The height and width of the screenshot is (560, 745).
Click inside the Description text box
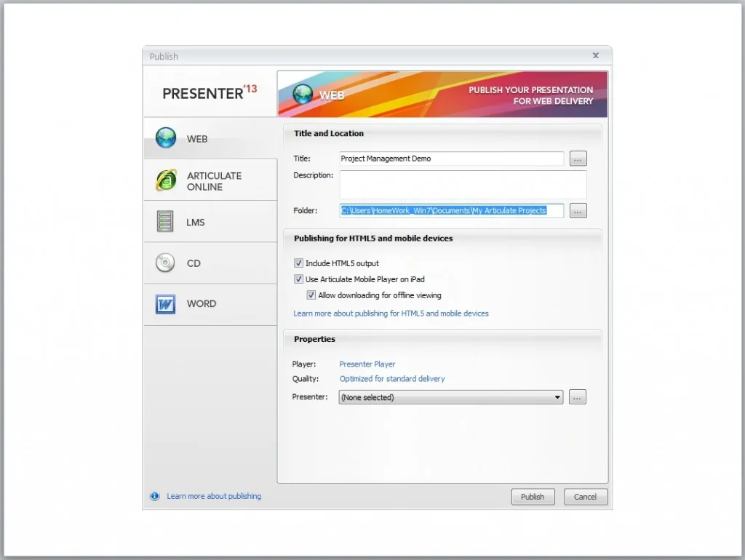pos(463,184)
